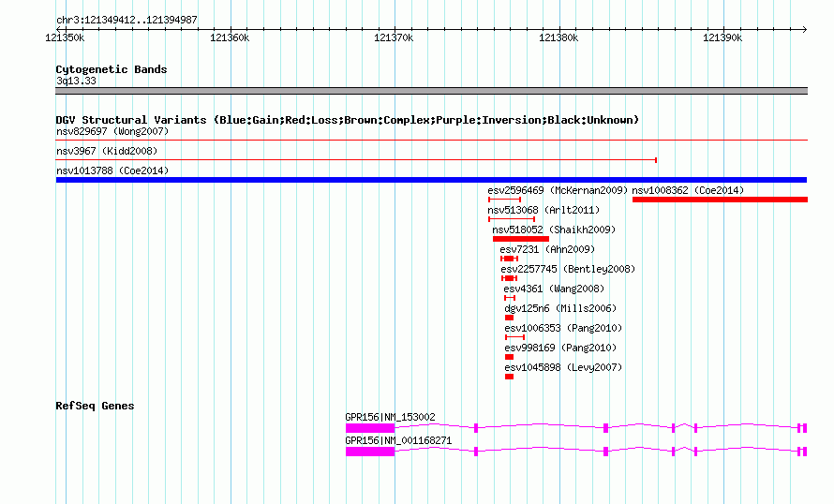Click the red glyph under nsv513068
Screen dimensions: 834x504
pos(512,219)
